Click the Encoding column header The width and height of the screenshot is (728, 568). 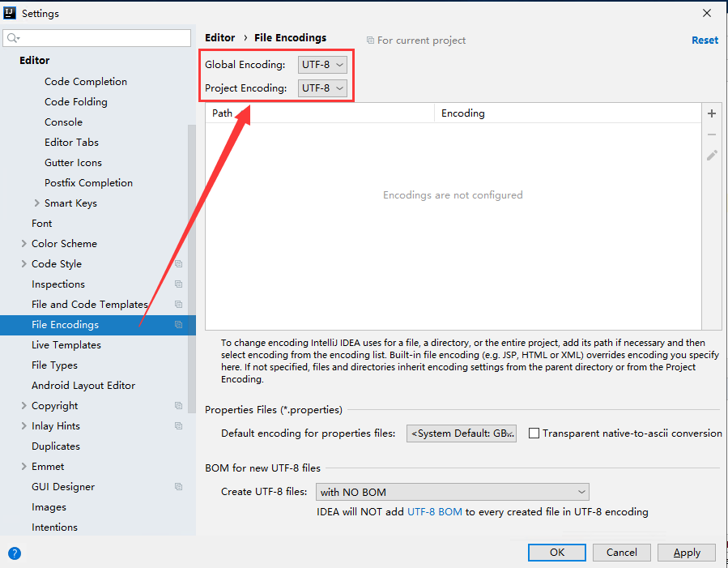point(568,113)
